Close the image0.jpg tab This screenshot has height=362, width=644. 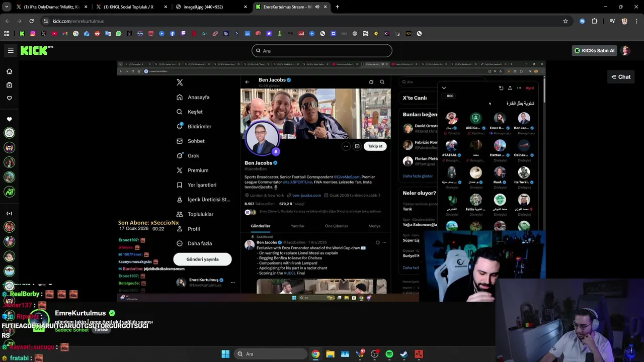(x=246, y=7)
